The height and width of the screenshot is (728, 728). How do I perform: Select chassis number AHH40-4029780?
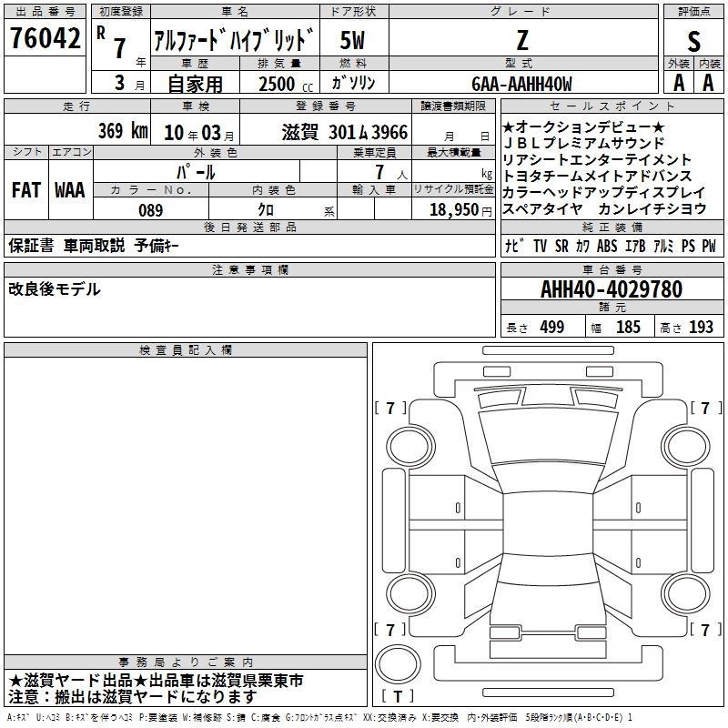pos(611,289)
